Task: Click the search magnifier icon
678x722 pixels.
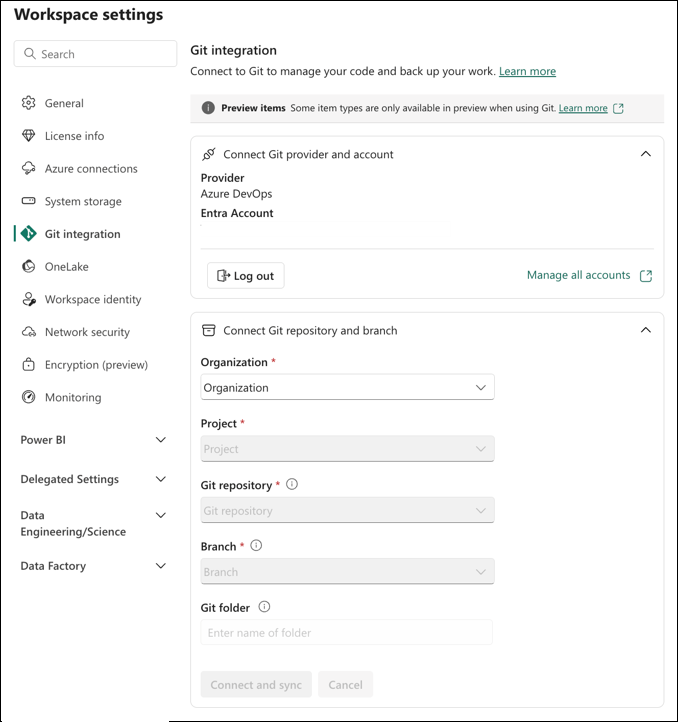Action: 30,54
